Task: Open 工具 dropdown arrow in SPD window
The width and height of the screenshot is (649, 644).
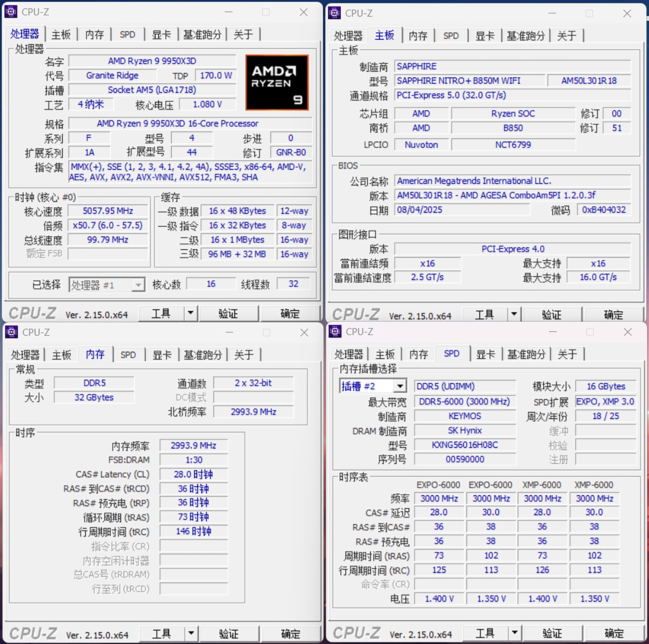Action: point(514,633)
